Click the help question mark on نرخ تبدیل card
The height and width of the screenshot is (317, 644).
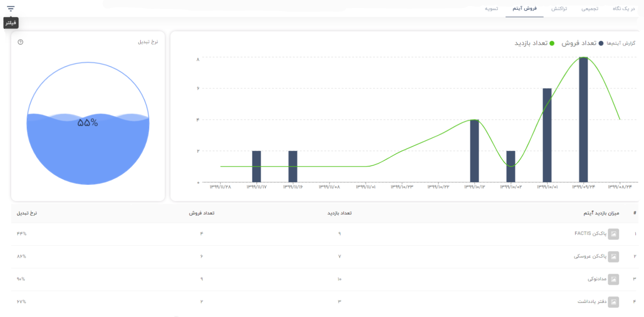[x=20, y=42]
